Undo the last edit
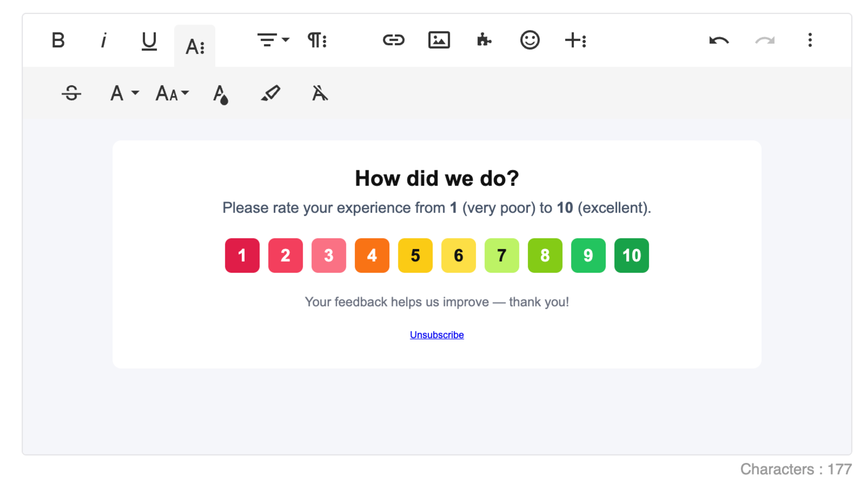Image resolution: width=868 pixels, height=488 pixels. coord(719,41)
